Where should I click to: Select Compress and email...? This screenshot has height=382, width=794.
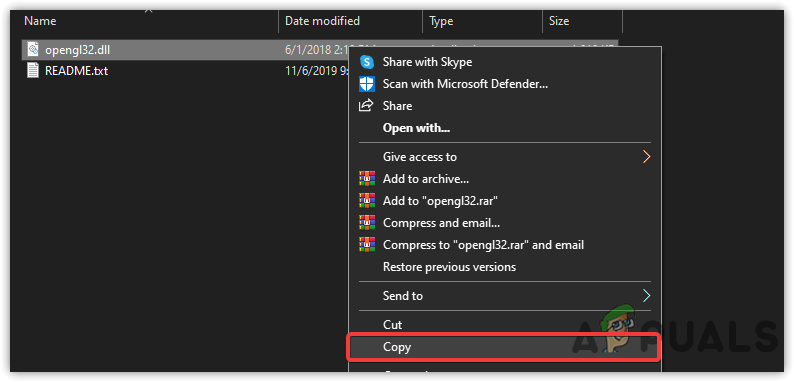click(x=504, y=222)
